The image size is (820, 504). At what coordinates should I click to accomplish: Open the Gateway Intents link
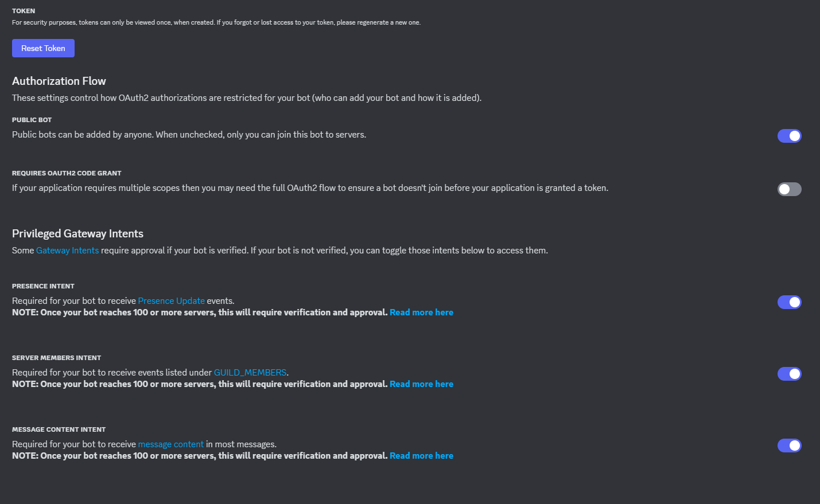67,251
